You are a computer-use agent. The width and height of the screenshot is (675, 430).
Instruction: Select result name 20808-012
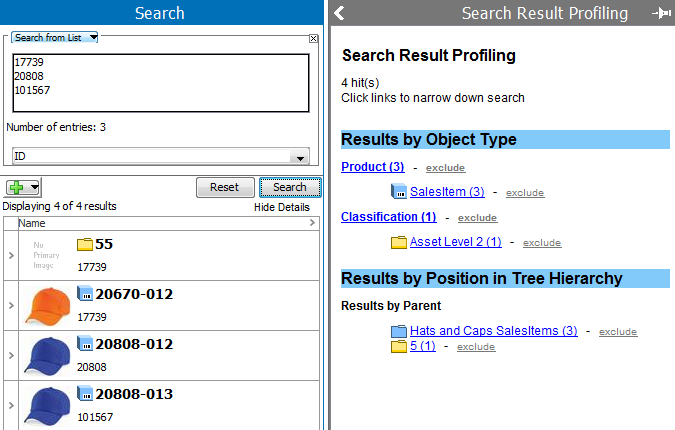[134, 344]
